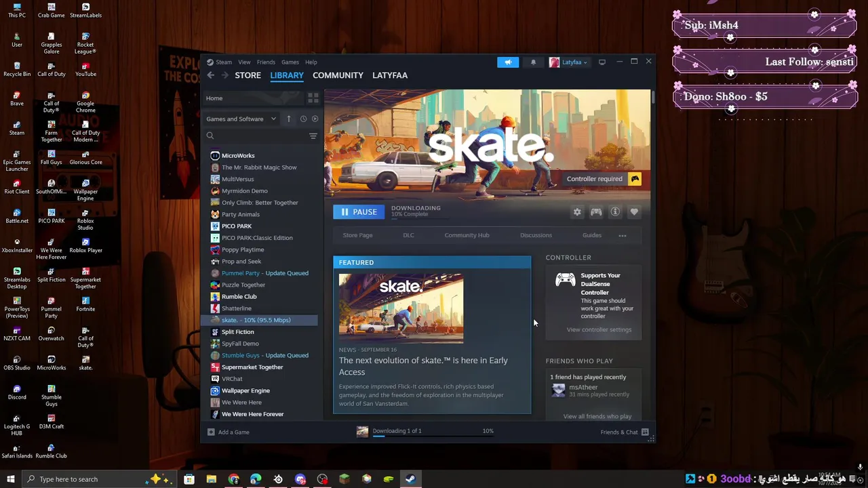
Task: Open Steam announcements megaphone button
Action: [x=508, y=62]
